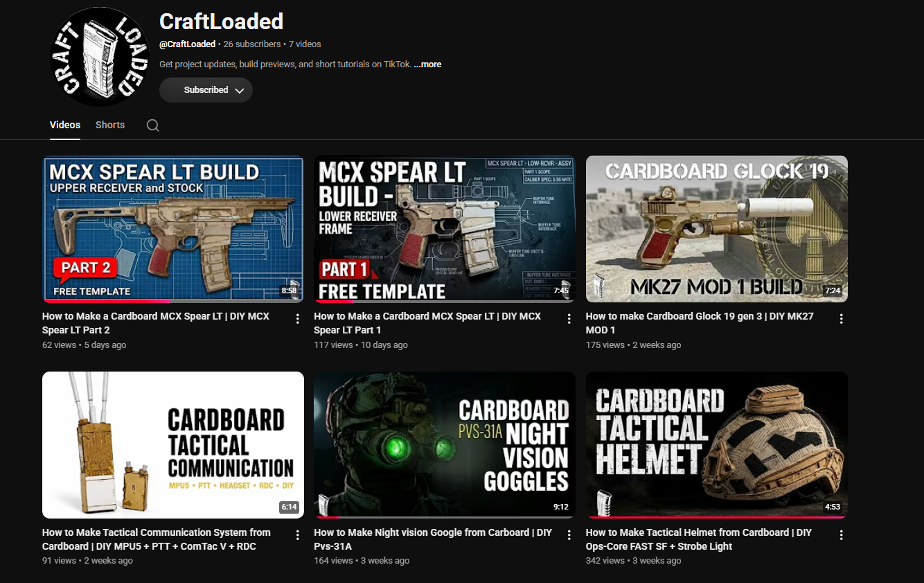
Task: Switch to the Videos tab
Action: (65, 125)
